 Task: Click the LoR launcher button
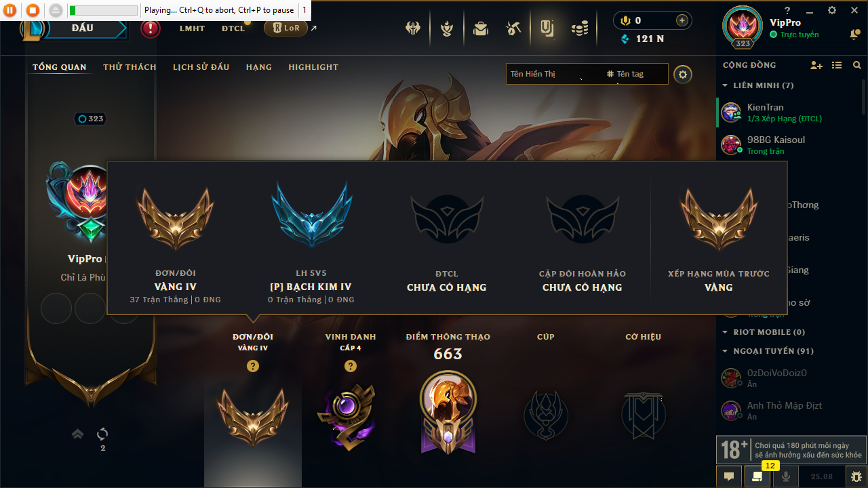[285, 28]
